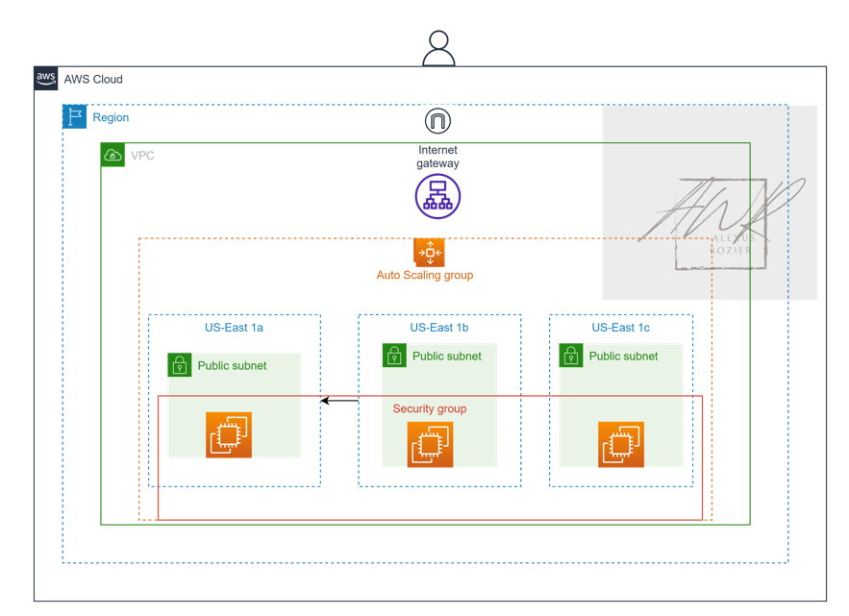Select the Internet gateway icon
849x616 pixels.
coord(437,195)
